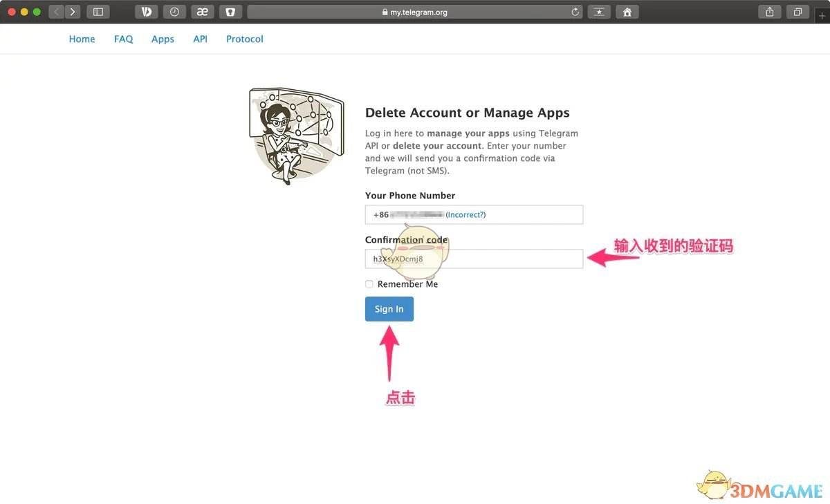Open a new tab with plus button

822,15
